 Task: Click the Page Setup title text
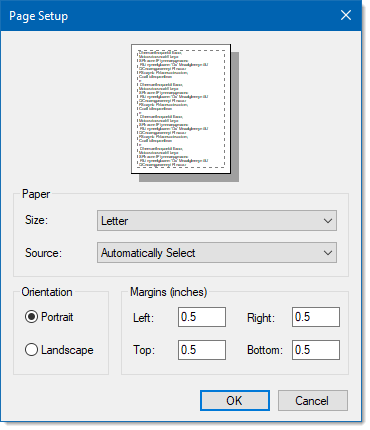(x=39, y=16)
